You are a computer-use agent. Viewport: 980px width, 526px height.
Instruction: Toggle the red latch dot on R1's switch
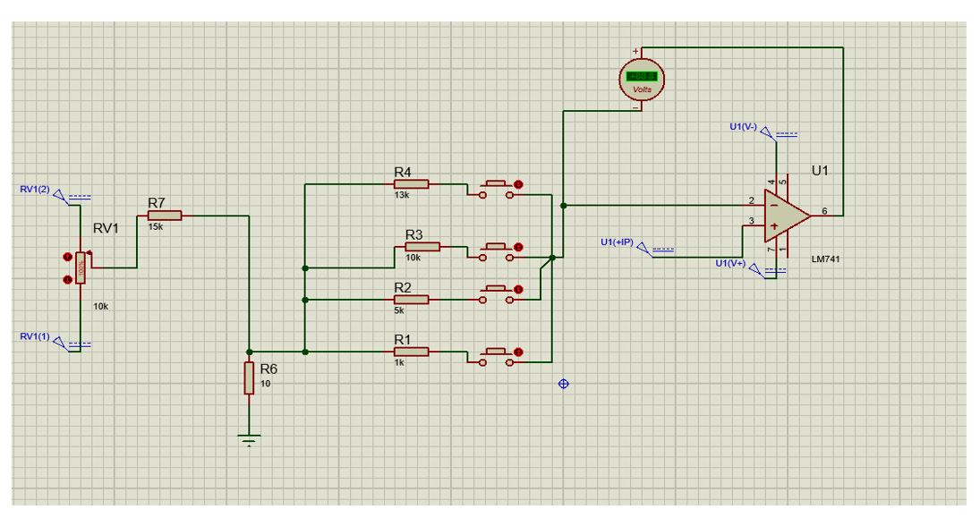coord(518,352)
